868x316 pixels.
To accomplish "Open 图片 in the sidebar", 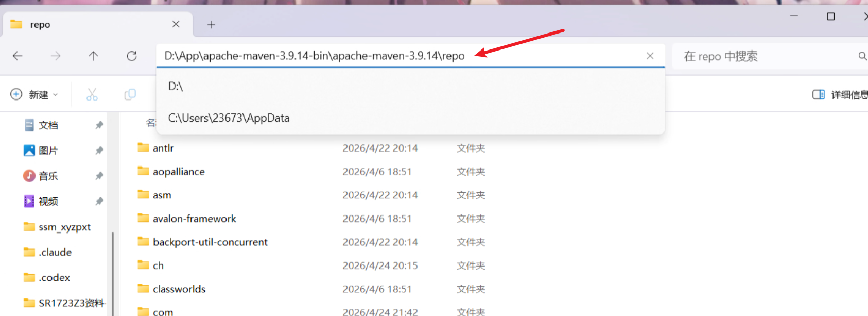I will pos(48,151).
